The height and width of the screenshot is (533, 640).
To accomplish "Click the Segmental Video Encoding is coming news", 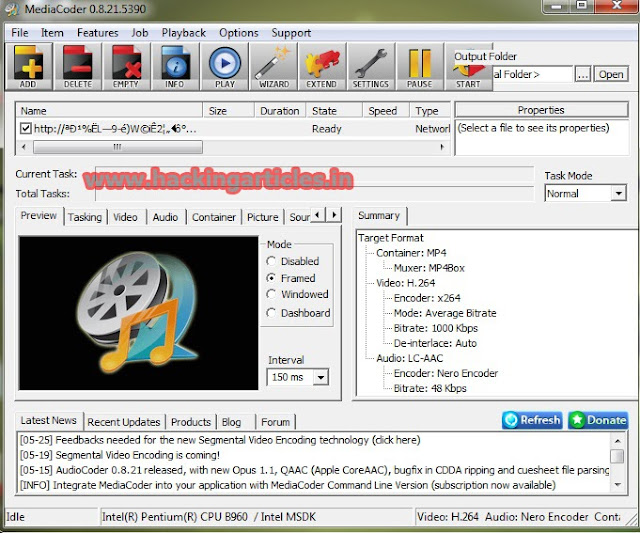I will tap(120, 455).
